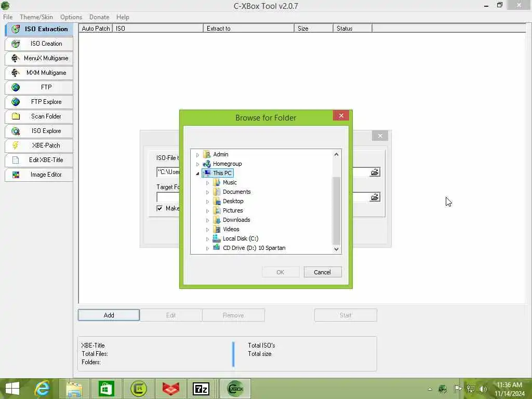Open 7-Zip from the taskbar
Image resolution: width=532 pixels, height=399 pixels.
pyautogui.click(x=201, y=389)
